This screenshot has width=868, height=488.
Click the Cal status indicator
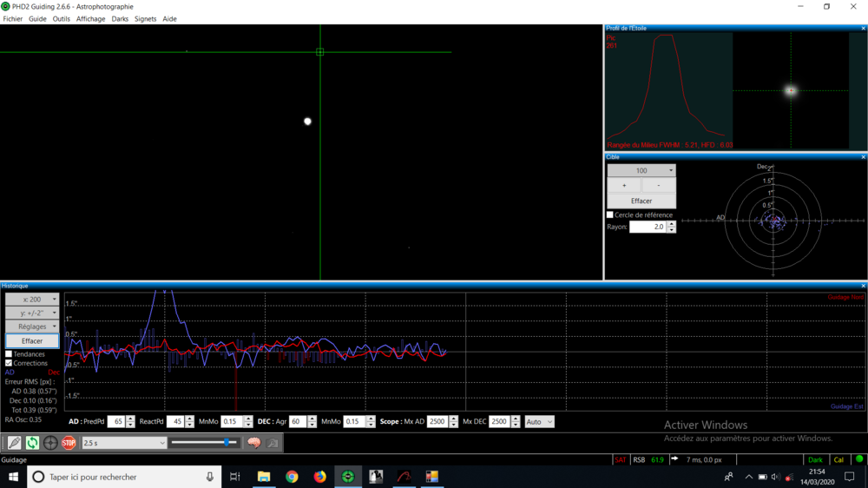tap(838, 459)
